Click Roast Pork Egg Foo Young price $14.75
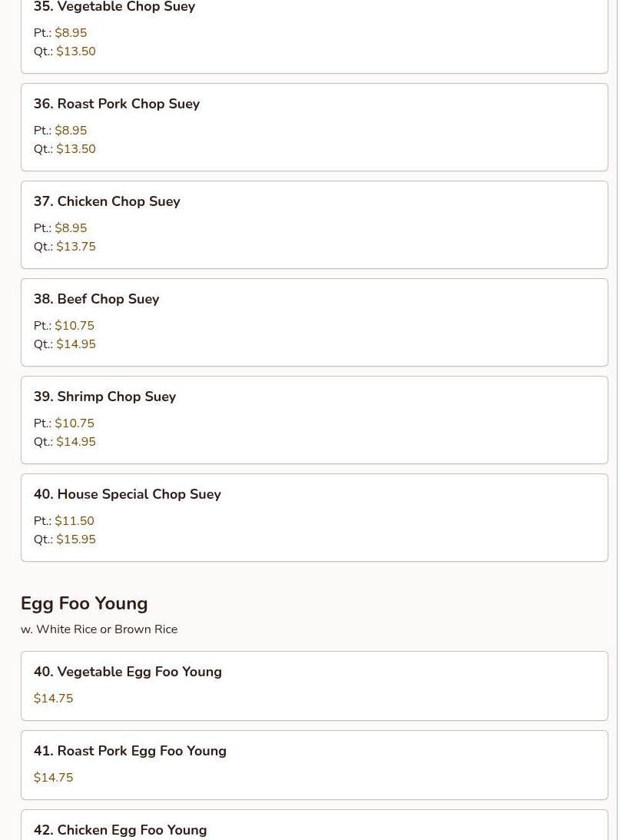 coord(54,777)
